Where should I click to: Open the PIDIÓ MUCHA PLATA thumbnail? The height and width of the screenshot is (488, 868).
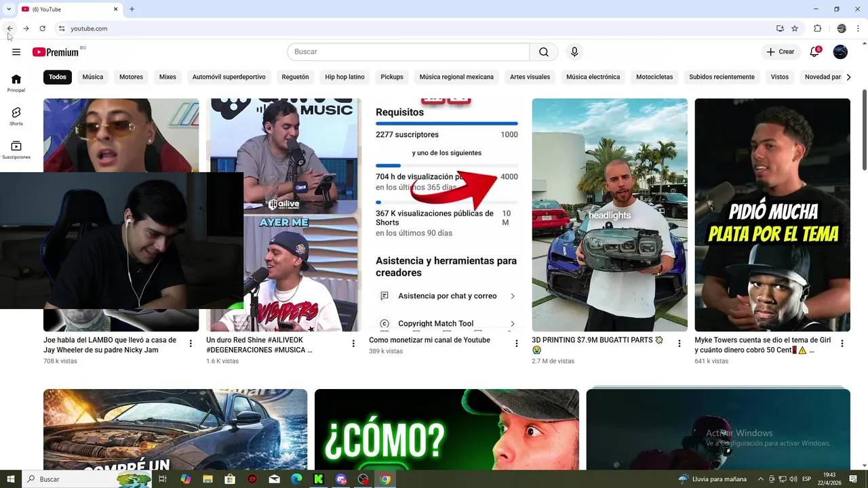point(772,215)
